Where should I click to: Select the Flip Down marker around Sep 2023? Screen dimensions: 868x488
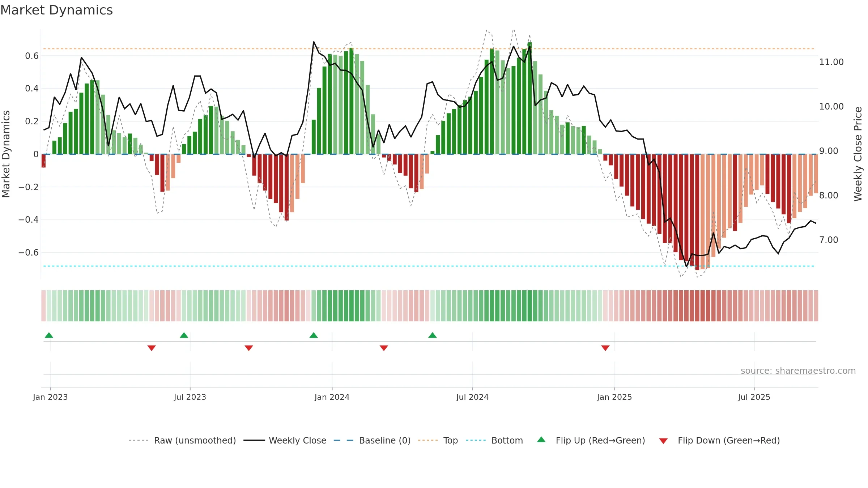pos(249,348)
